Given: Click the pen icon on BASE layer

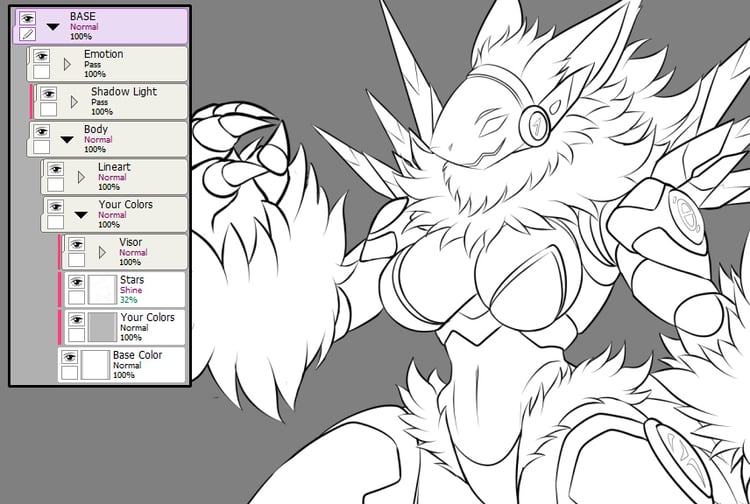Looking at the screenshot, I should tap(28, 34).
